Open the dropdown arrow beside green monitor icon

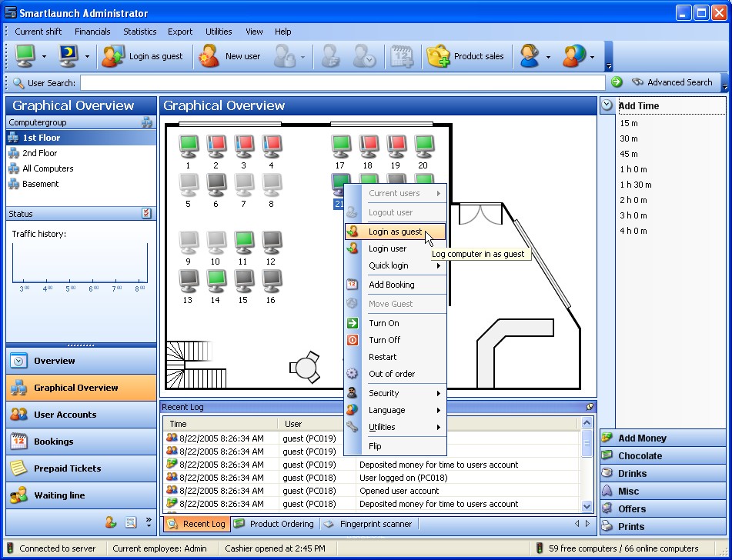[x=44, y=56]
